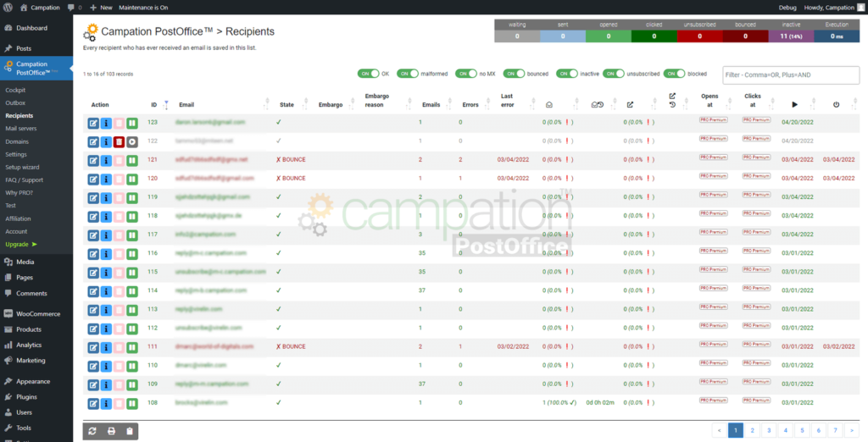Screen dimensions: 868x442
Task: Click 'Maintenance is On' in admin bar
Action: point(143,8)
